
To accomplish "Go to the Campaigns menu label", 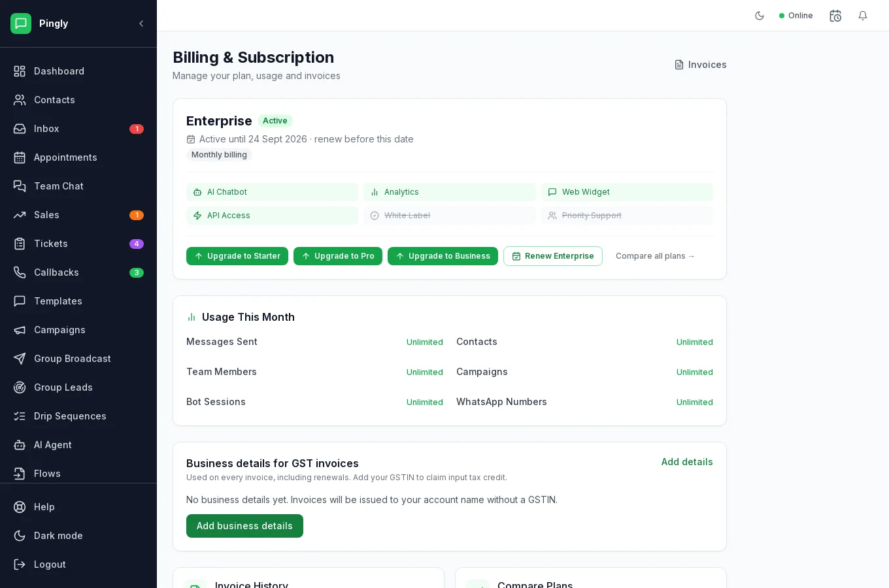I will click(x=59, y=330).
